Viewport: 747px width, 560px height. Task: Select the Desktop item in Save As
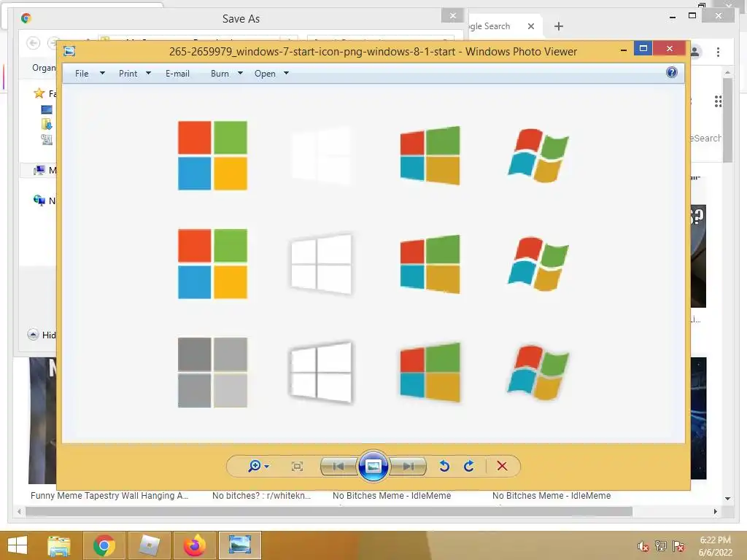(x=47, y=109)
